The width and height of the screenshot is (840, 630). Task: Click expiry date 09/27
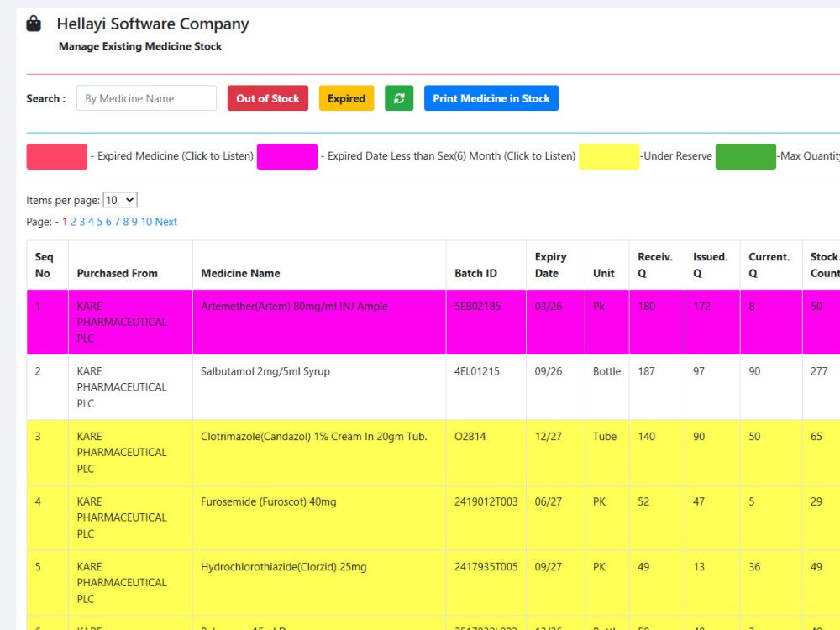coord(549,567)
